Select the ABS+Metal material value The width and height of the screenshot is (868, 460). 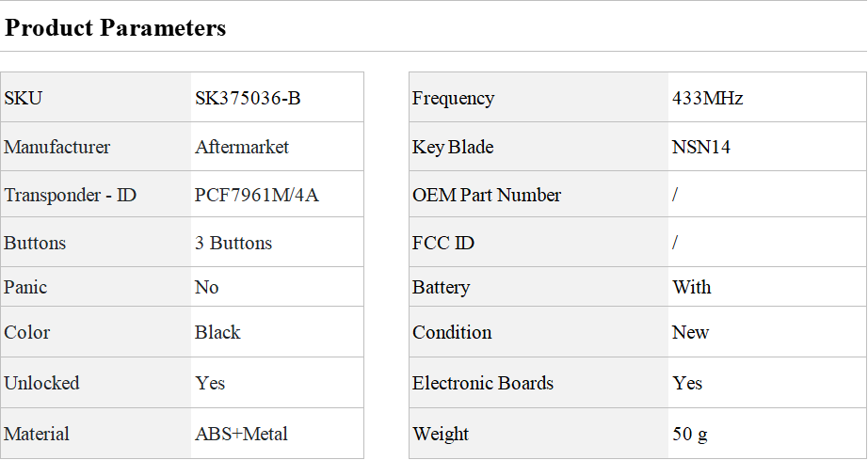coord(241,434)
